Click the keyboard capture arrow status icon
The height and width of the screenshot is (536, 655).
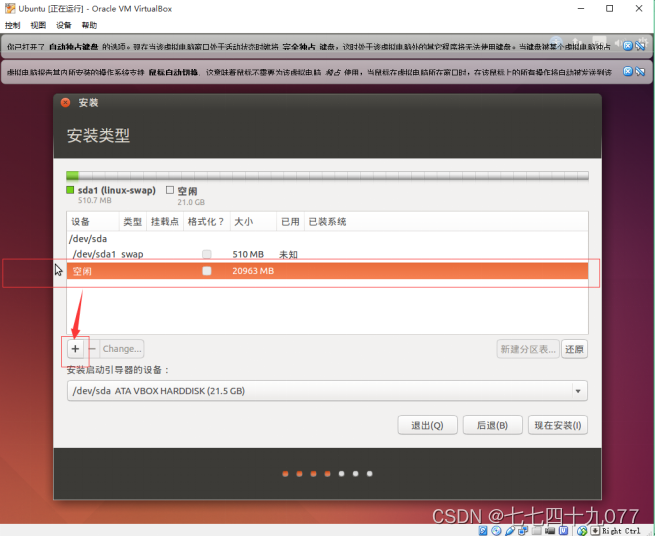click(x=595, y=531)
